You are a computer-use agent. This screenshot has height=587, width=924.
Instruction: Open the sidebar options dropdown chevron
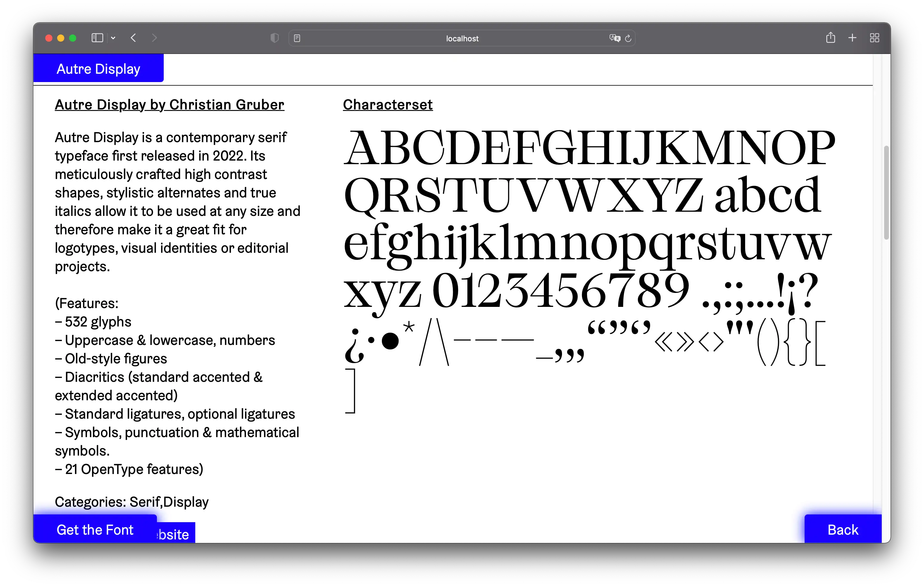[x=113, y=38]
